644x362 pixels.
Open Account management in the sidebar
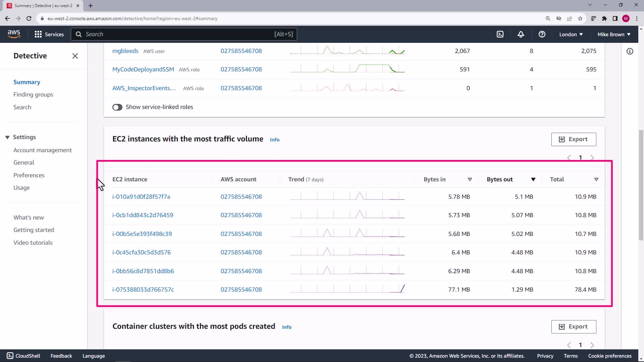click(x=42, y=150)
